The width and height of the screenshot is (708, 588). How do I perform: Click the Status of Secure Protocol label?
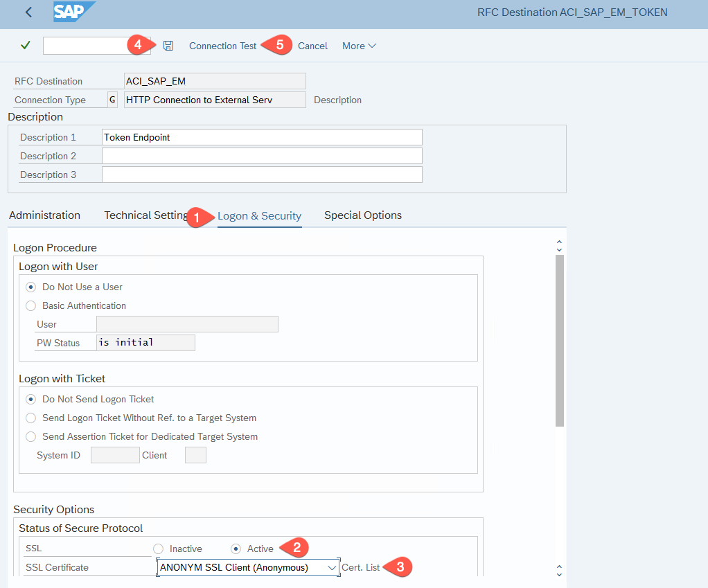click(x=81, y=528)
